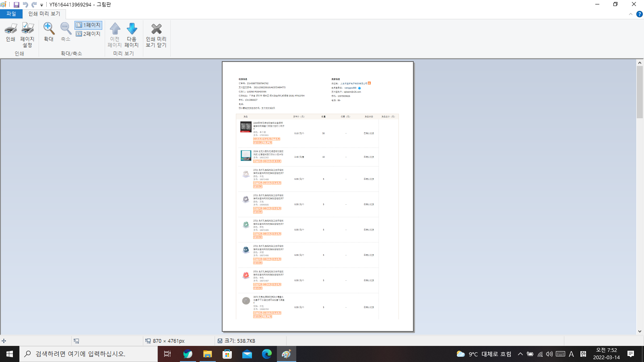Open the bird-icon app on taskbar
Viewport: 644px width, 362px height.
click(x=188, y=354)
